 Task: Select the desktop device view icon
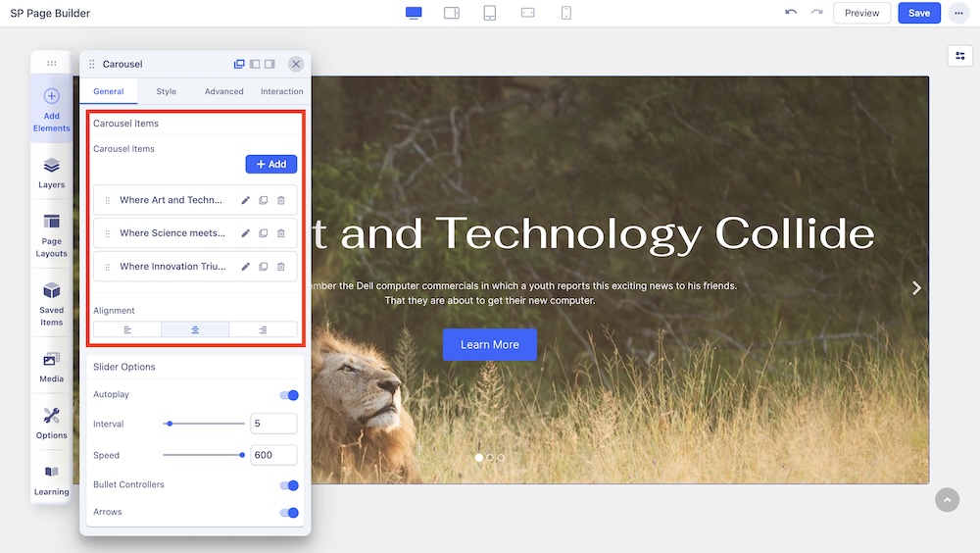[414, 13]
